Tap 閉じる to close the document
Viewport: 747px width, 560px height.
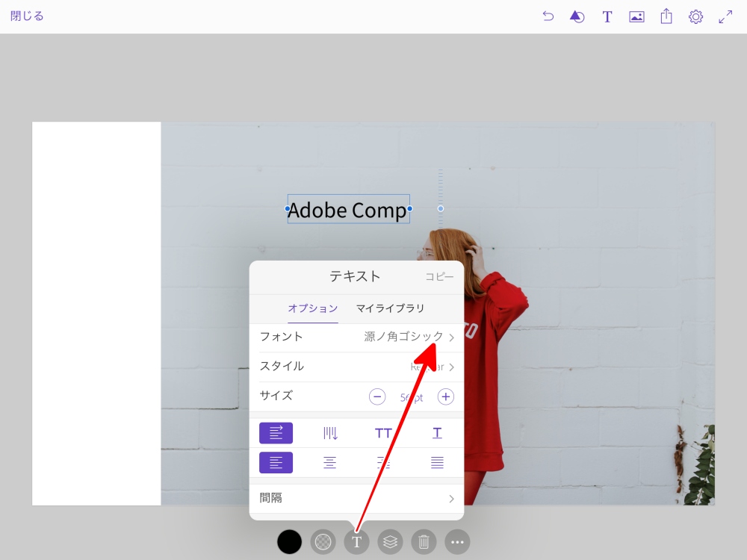pos(27,16)
